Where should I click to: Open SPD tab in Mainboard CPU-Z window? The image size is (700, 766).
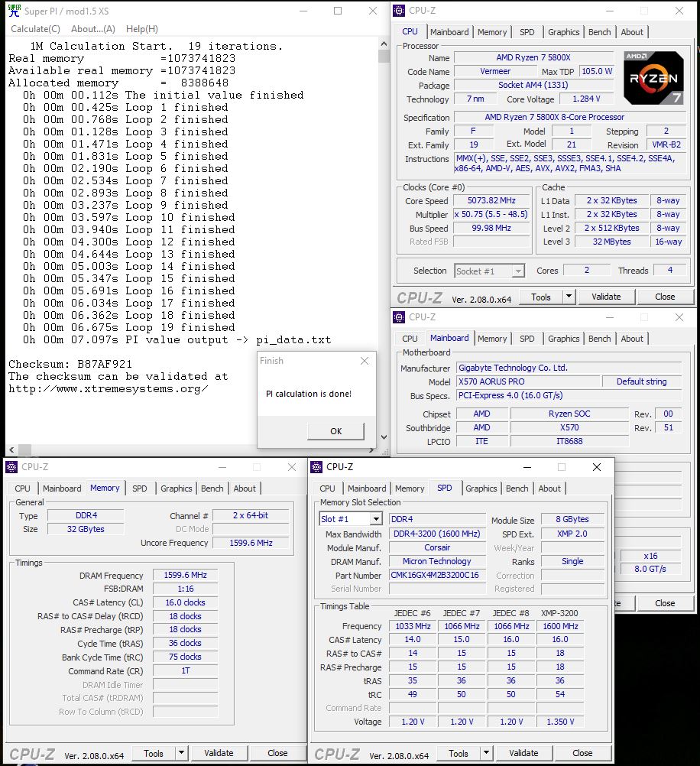(x=527, y=339)
